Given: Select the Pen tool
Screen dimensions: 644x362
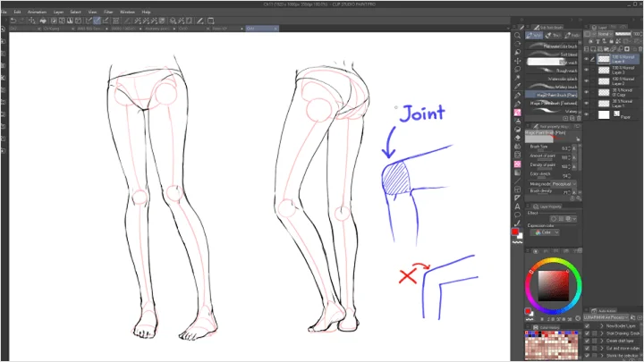Looking at the screenshot, I should [x=518, y=96].
